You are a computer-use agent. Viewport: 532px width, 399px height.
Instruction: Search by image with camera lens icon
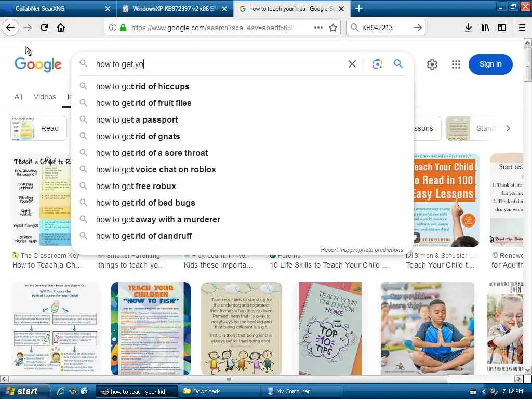coord(377,64)
